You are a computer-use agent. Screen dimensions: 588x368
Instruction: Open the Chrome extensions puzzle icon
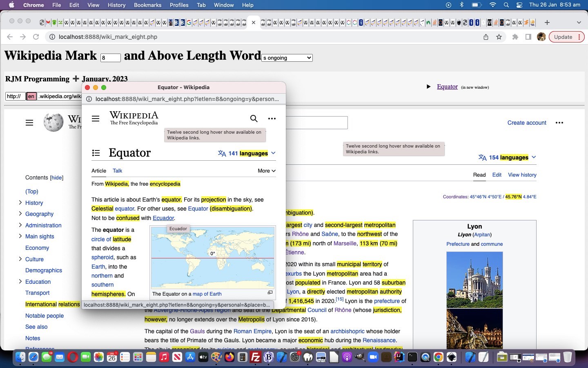click(x=515, y=37)
